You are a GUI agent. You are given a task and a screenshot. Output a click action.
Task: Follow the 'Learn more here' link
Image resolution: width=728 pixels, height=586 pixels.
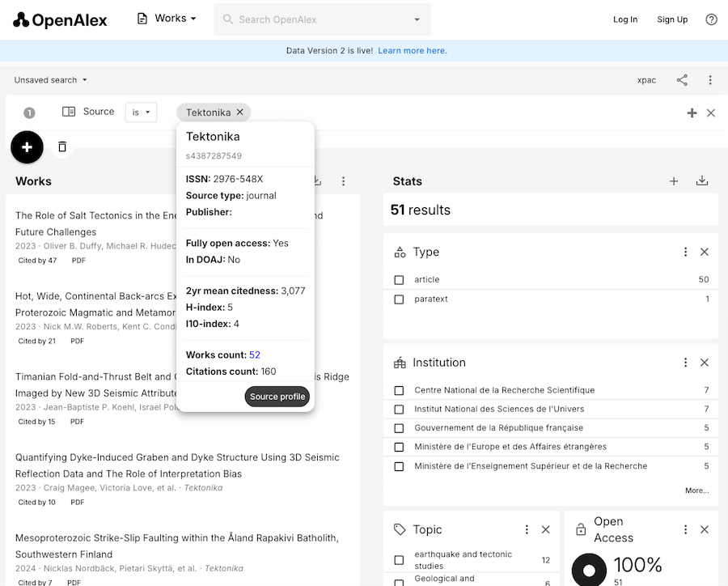click(412, 51)
